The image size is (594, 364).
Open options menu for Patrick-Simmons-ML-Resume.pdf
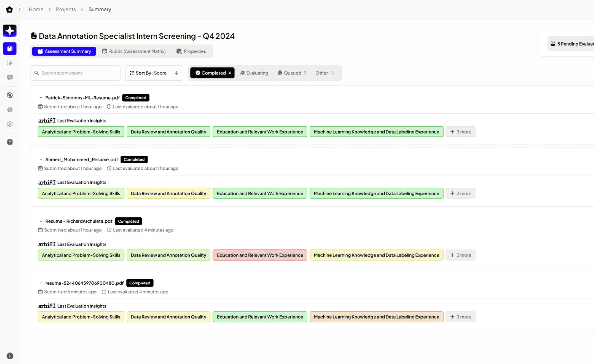click(40, 98)
